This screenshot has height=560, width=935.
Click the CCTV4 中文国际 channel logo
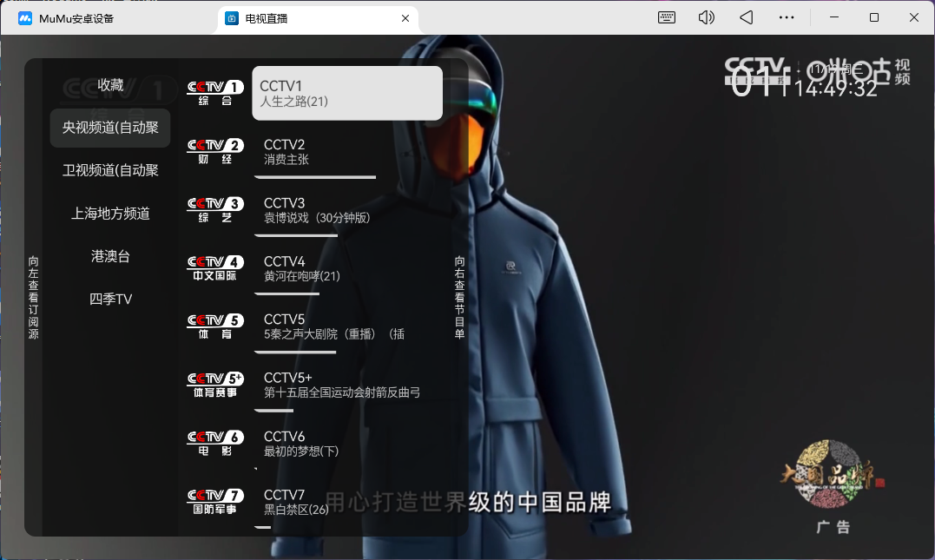click(214, 268)
